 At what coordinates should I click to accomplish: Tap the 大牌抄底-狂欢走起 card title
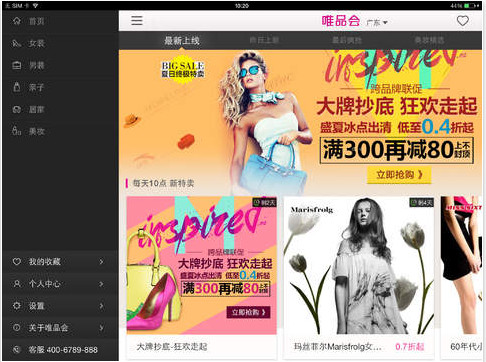pyautogui.click(x=172, y=347)
